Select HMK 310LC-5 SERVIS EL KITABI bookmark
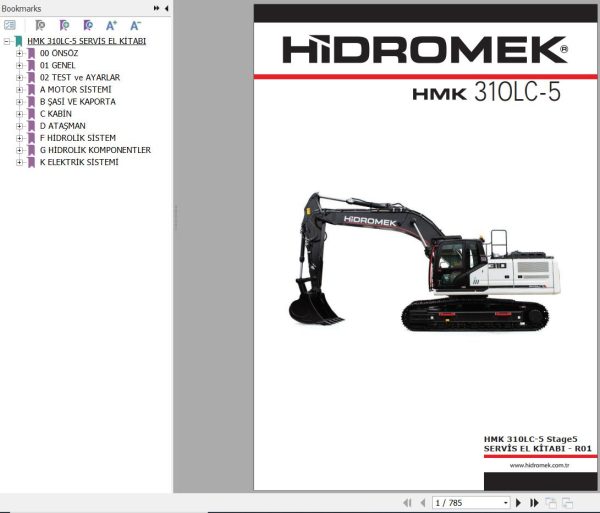The image size is (600, 513). 86,41
